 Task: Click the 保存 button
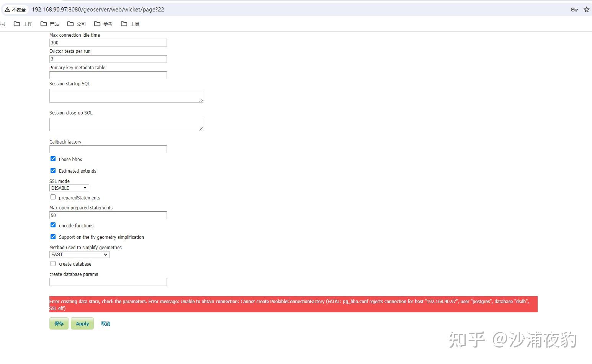[x=59, y=323]
